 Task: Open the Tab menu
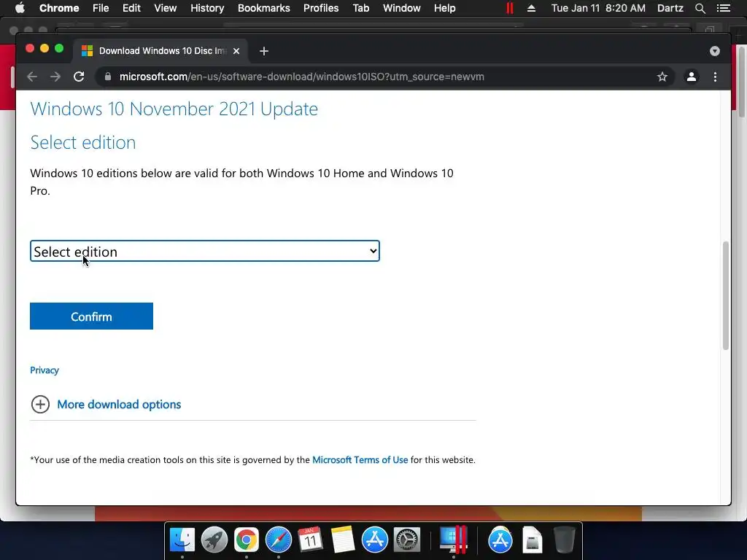[361, 8]
